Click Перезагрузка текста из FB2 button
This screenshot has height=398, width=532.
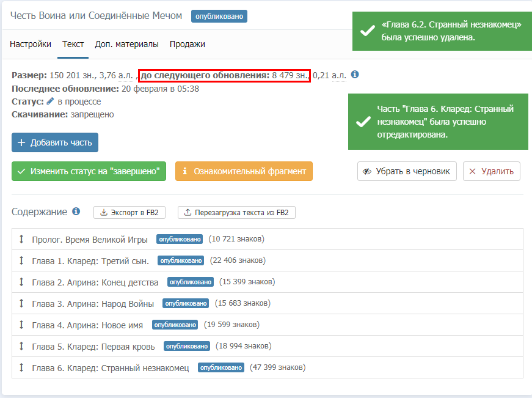(237, 212)
